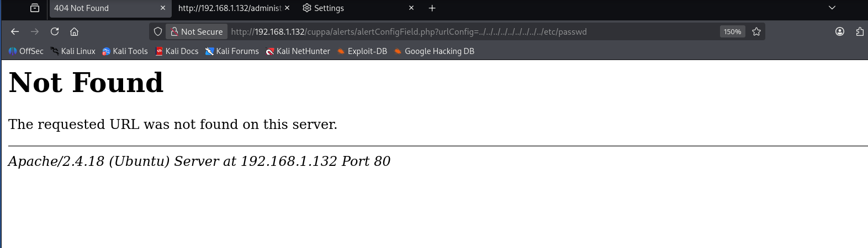Screen dimensions: 868x248
Task: Open the Firefox View tab icon
Action: coord(35,8)
